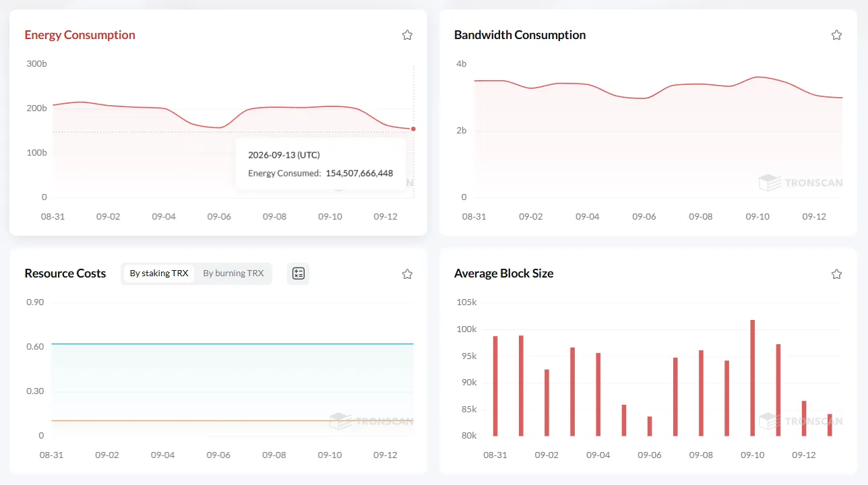The height and width of the screenshot is (485, 868).
Task: Click the Resource Costs heading
Action: (65, 273)
